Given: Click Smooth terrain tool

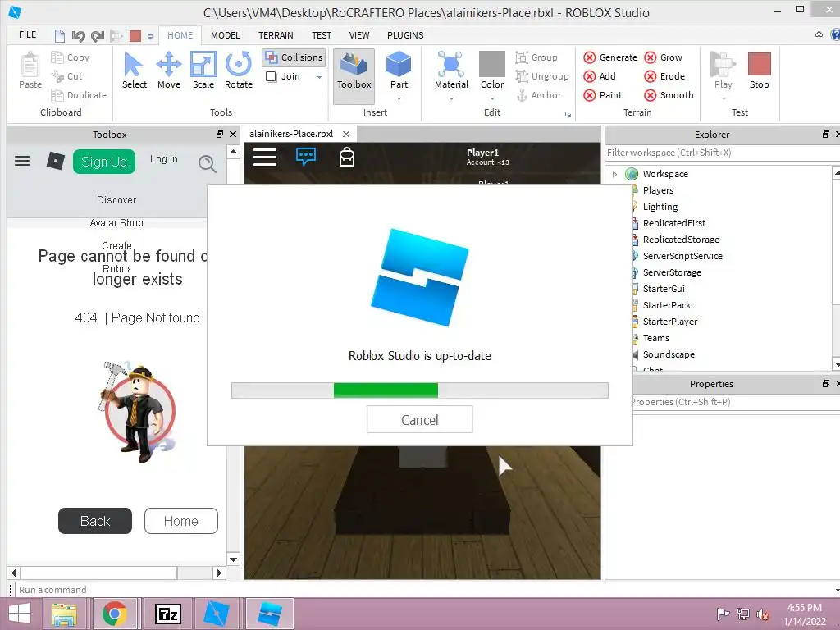Looking at the screenshot, I should (669, 95).
